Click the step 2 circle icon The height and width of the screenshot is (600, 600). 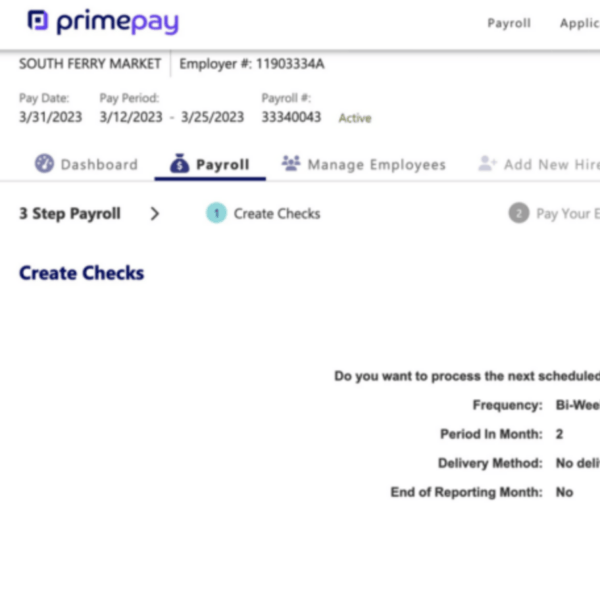[x=519, y=213]
